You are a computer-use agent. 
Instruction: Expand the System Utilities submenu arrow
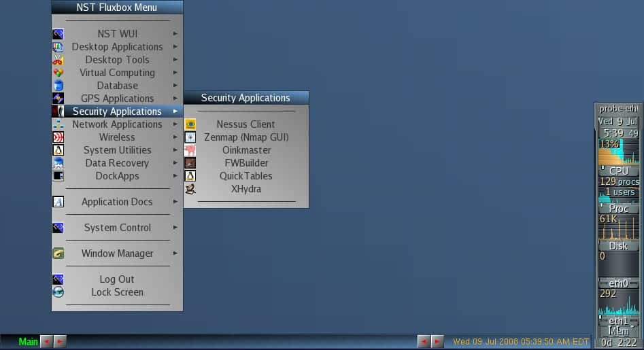point(175,150)
